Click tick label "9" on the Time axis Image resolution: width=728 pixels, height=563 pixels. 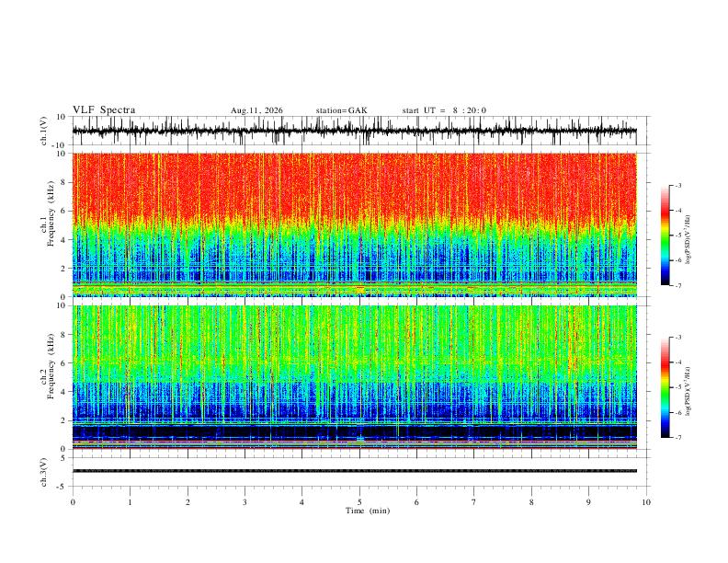(588, 502)
